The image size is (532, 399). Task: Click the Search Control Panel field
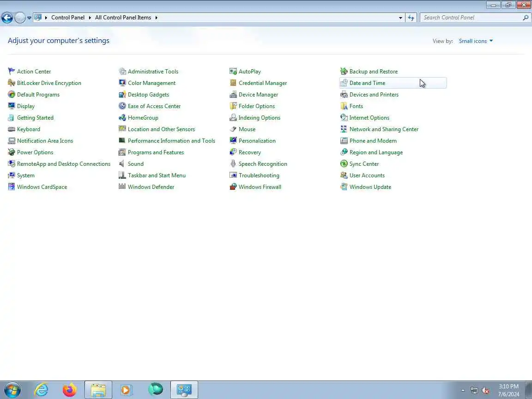(475, 18)
